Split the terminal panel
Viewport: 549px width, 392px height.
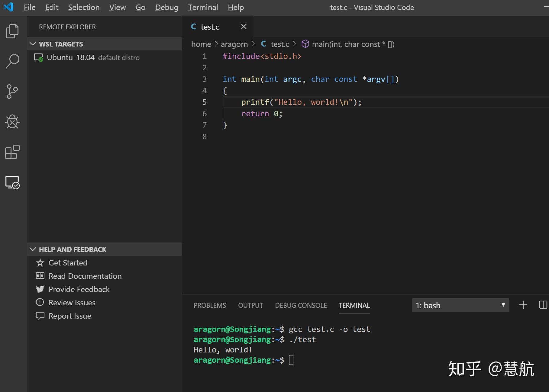point(543,305)
